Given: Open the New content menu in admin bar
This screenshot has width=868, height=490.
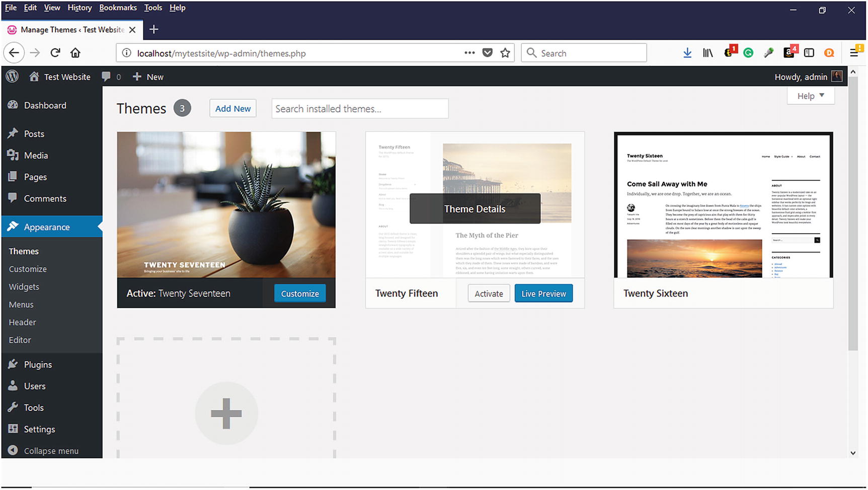Looking at the screenshot, I should [x=148, y=77].
